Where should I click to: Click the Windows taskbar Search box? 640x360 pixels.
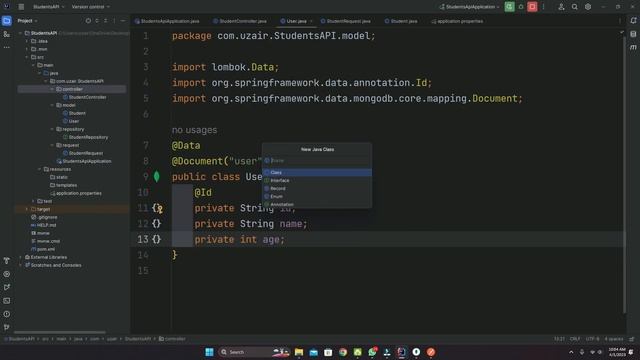click(253, 352)
